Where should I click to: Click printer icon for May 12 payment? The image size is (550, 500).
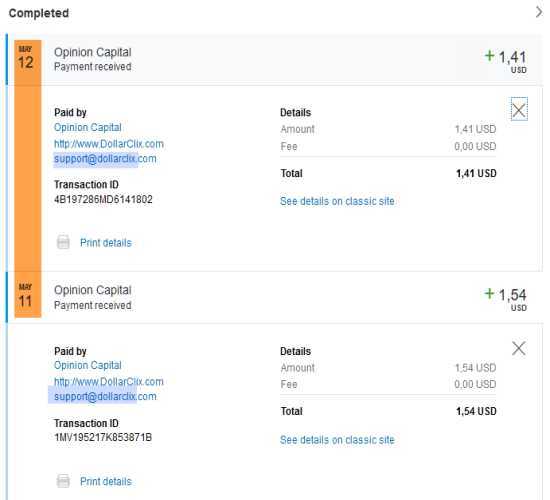coord(63,242)
